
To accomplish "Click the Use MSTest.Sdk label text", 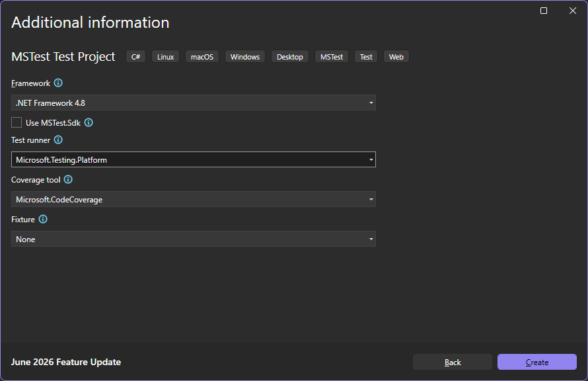I will (54, 123).
